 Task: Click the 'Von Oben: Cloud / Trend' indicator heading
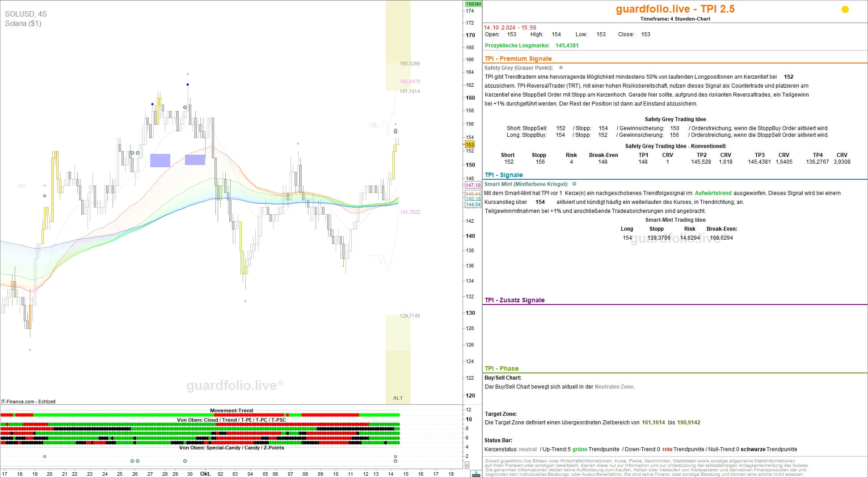(x=231, y=420)
